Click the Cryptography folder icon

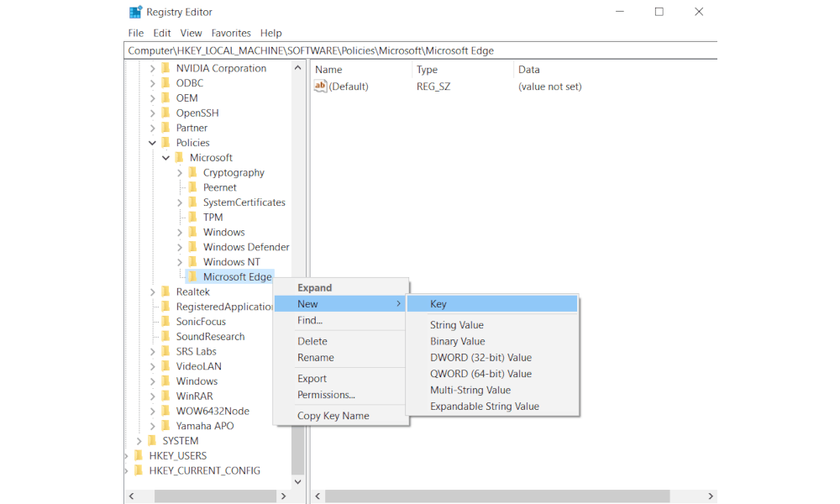193,172
